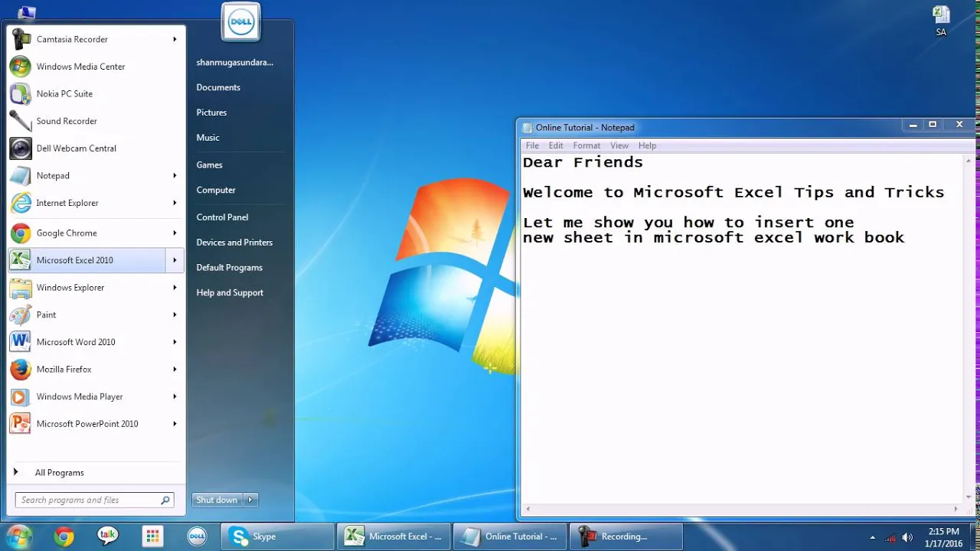Expand Google Chrome jump list arrow
The image size is (980, 551).
175,233
